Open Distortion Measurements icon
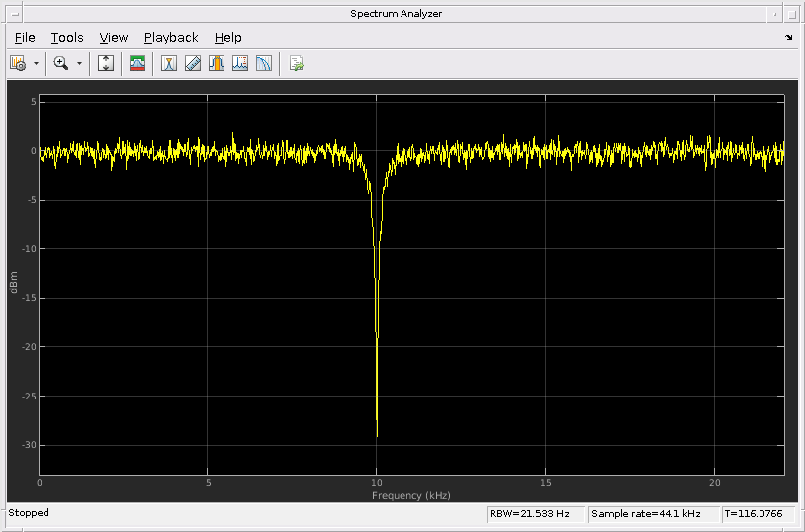The width and height of the screenshot is (805, 532). point(239,63)
